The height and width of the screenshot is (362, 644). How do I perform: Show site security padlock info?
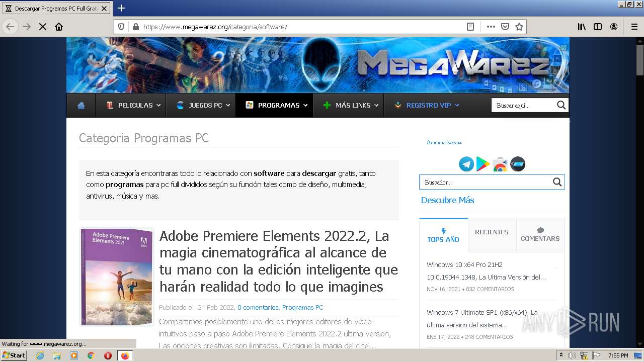[135, 27]
